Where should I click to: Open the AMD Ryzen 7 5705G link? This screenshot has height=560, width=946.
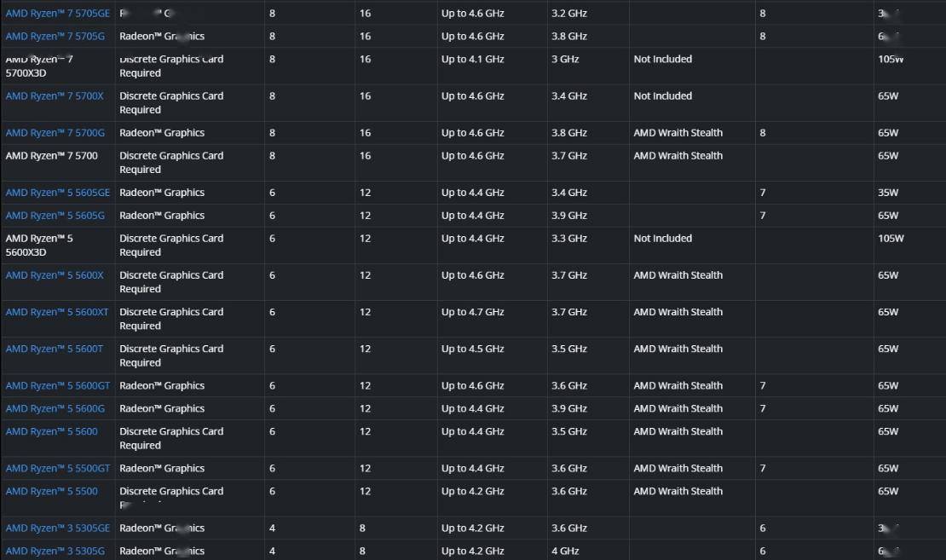pos(55,37)
